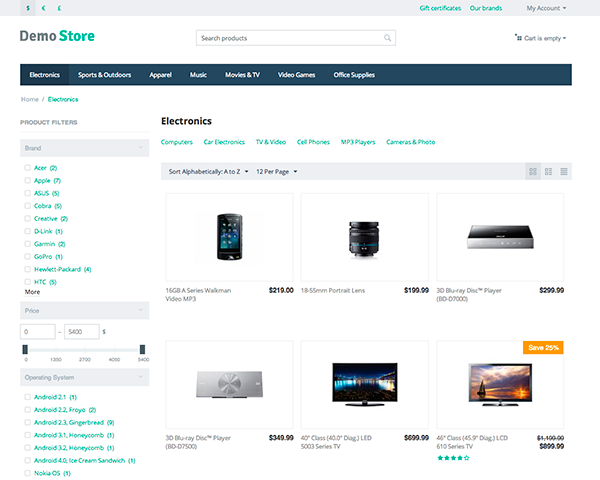Check the D-Link brand filter
This screenshot has height=480, width=600.
(28, 231)
